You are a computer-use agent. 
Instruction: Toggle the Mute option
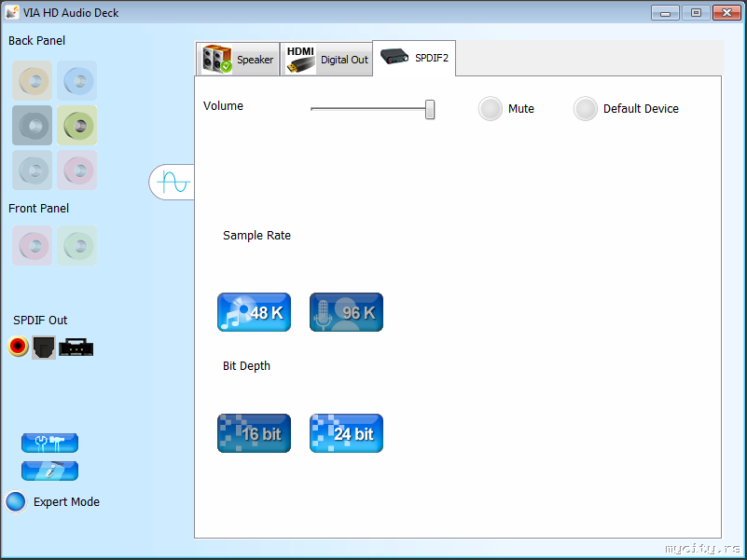pos(491,109)
